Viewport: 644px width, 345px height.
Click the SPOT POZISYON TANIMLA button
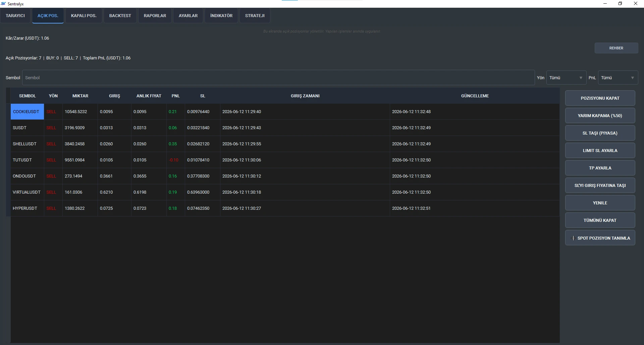pos(600,238)
